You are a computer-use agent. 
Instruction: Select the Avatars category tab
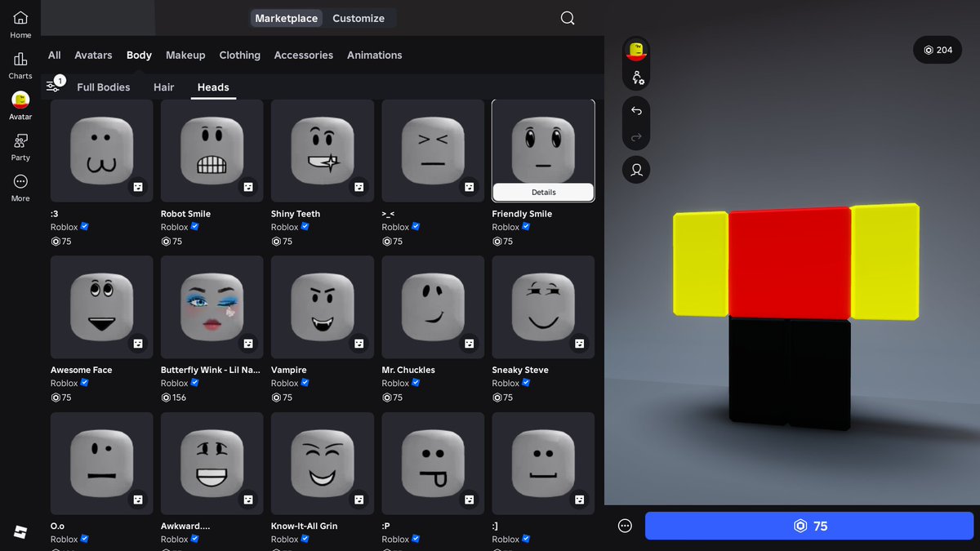93,55
